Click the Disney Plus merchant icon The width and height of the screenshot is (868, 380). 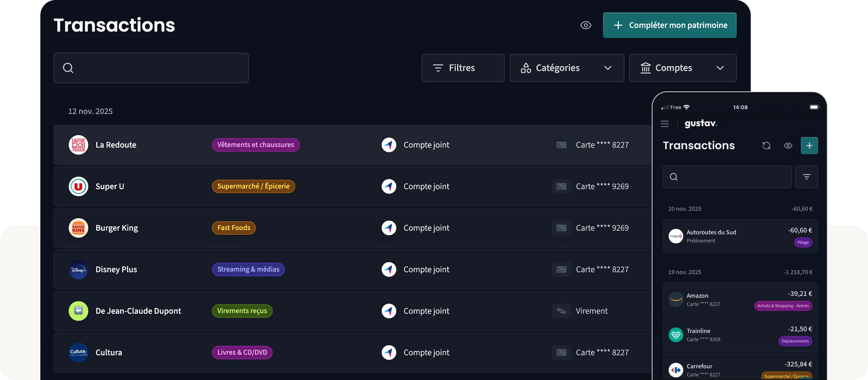78,270
